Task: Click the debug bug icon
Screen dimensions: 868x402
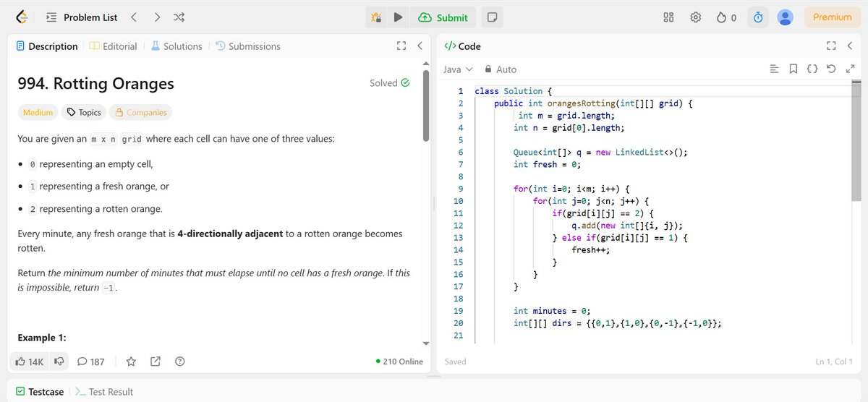Action: pos(376,17)
